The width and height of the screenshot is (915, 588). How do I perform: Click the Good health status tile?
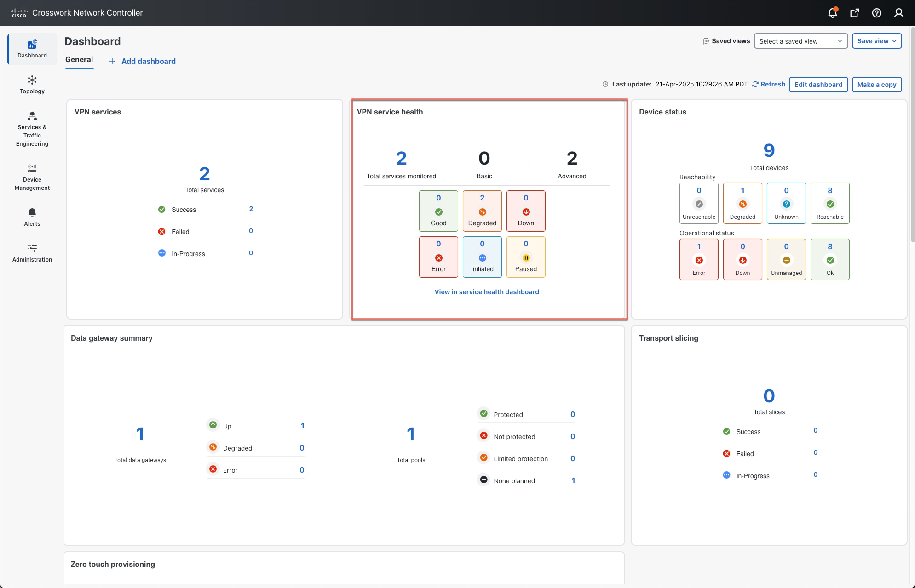tap(438, 211)
